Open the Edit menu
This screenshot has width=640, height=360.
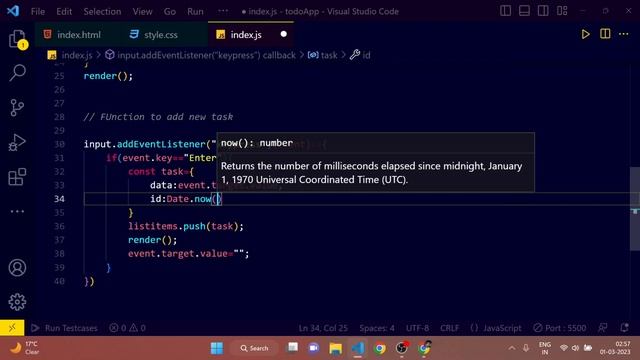coord(64,11)
